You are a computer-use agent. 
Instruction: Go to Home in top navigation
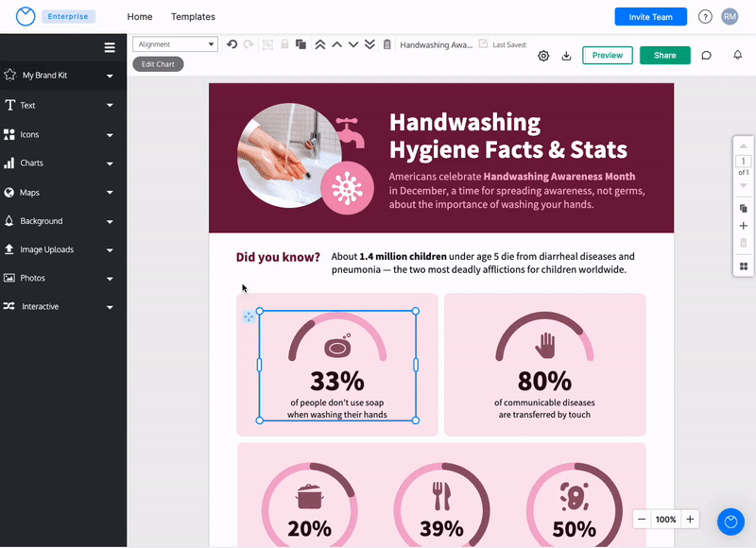pos(140,17)
